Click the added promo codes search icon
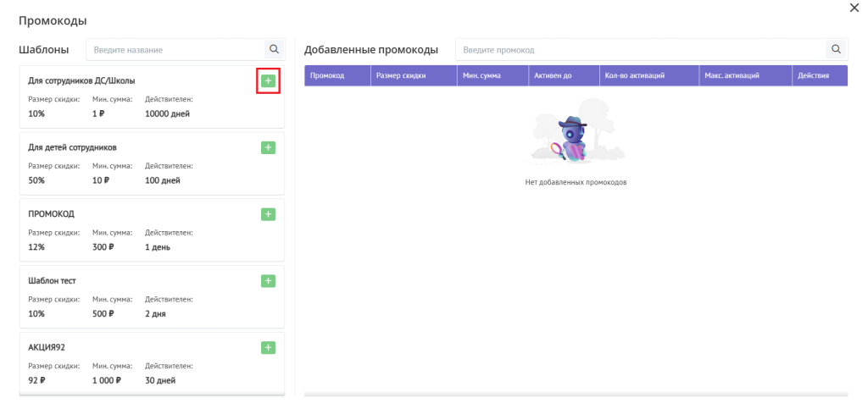The image size is (868, 409). pos(836,49)
